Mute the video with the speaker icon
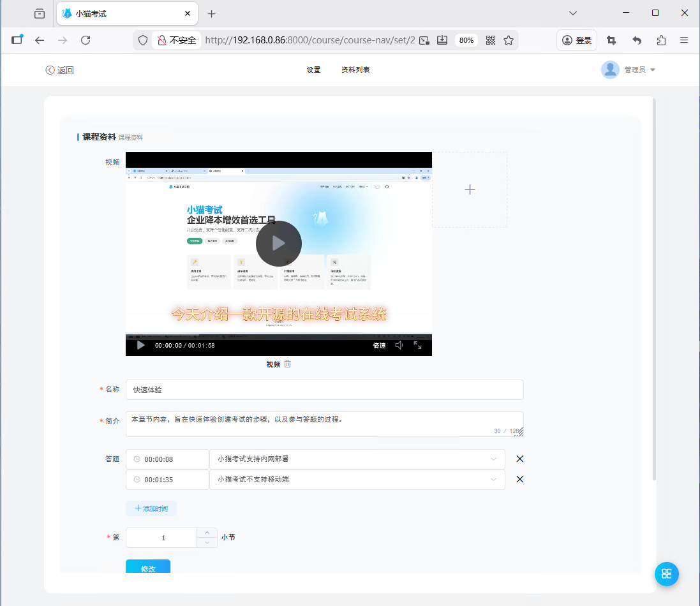This screenshot has width=700, height=606. [399, 345]
